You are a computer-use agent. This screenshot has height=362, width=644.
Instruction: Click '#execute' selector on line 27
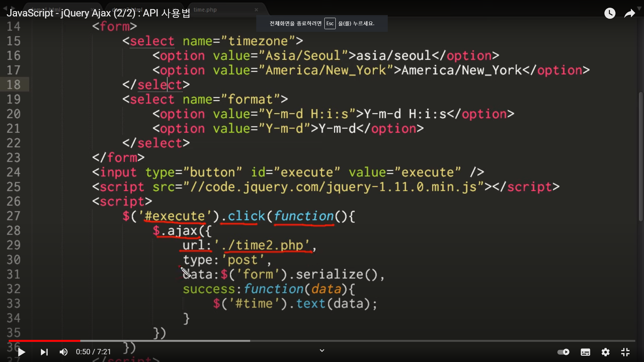(174, 216)
